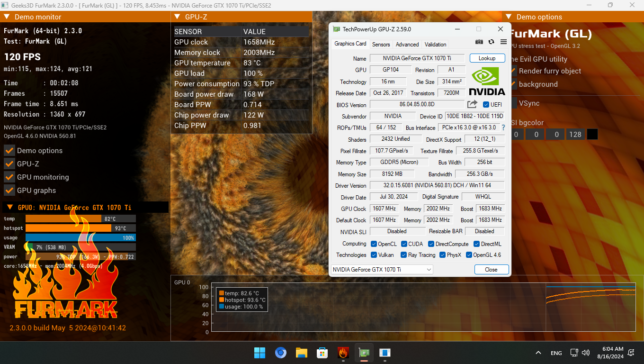Toggle the Vulkan checkbox
The image size is (644, 364).
(x=374, y=255)
